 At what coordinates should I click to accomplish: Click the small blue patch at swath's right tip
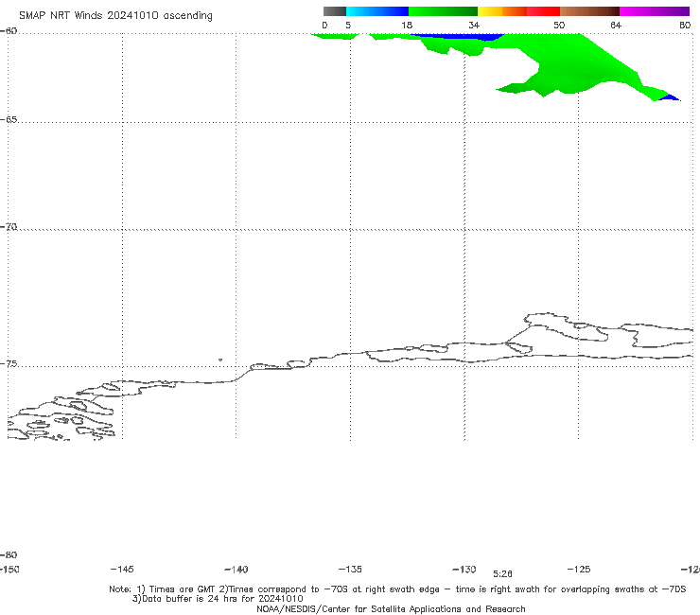click(670, 97)
